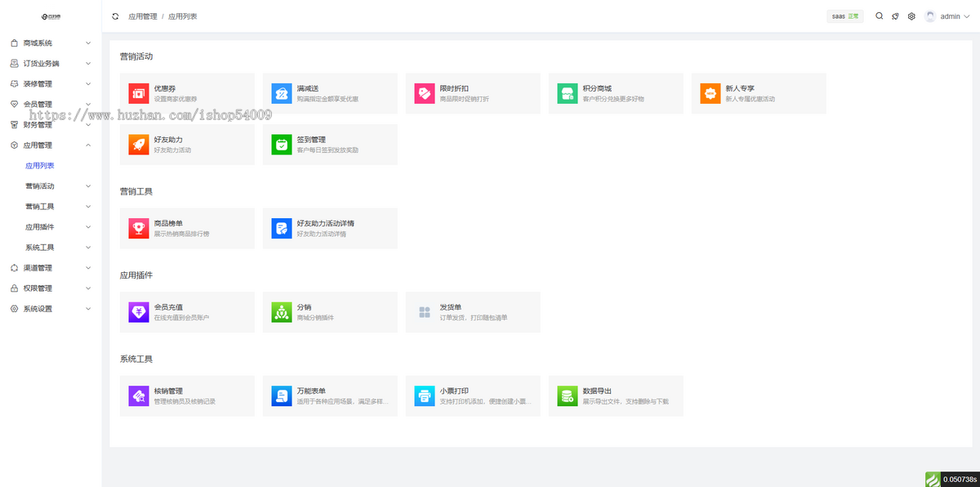Open the 应用插件 sidebar submenu item
The height and width of the screenshot is (487, 980).
click(x=51, y=226)
